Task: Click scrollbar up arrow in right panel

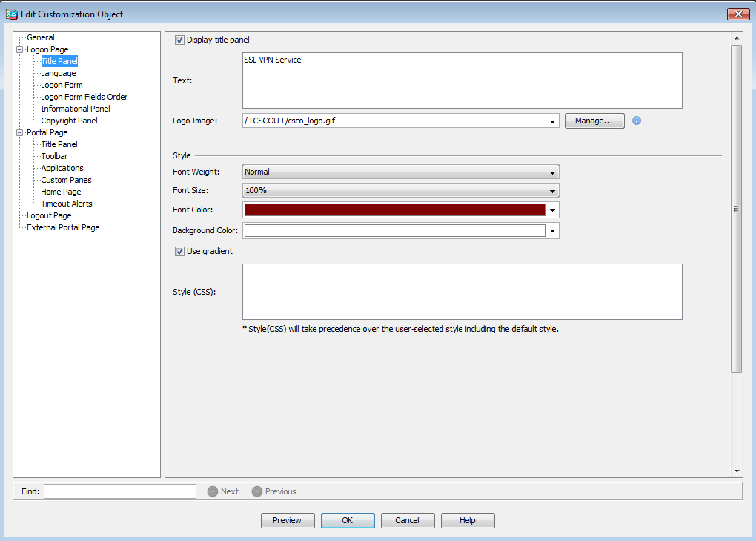Action: (x=736, y=38)
